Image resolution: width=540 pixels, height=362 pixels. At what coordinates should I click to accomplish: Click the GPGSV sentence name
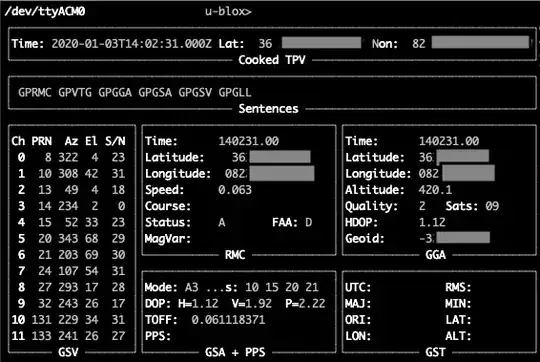tap(195, 92)
